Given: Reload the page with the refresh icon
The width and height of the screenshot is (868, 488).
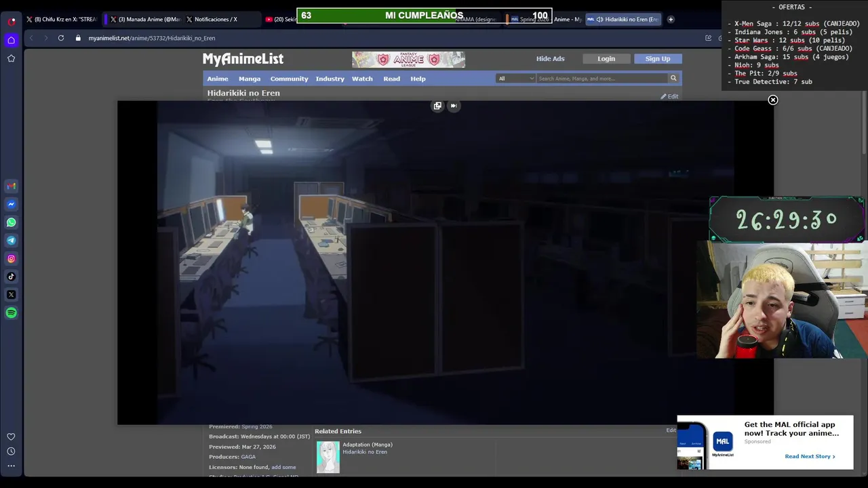Looking at the screenshot, I should pyautogui.click(x=61, y=38).
